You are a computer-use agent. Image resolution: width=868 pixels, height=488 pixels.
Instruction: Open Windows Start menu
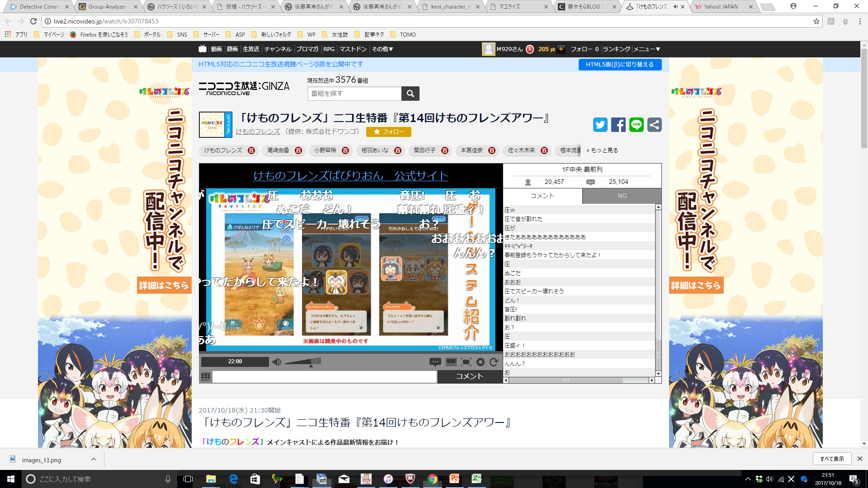coord(11,479)
